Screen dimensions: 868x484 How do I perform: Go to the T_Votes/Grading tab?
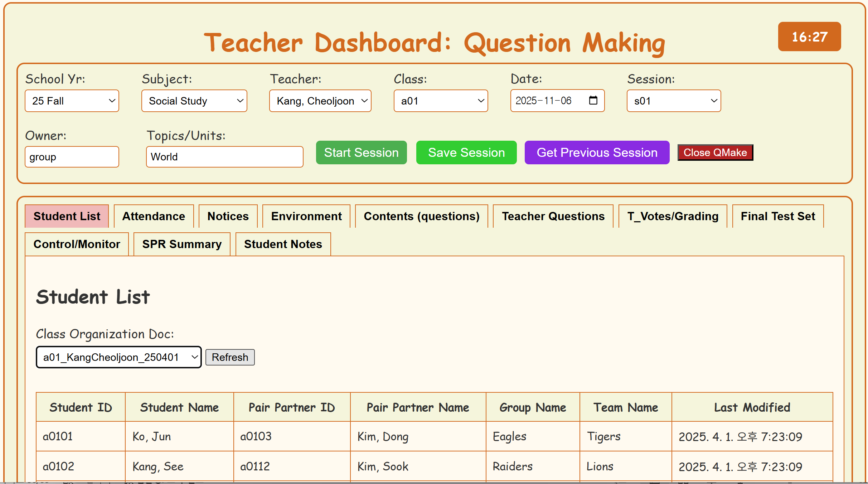pyautogui.click(x=673, y=216)
